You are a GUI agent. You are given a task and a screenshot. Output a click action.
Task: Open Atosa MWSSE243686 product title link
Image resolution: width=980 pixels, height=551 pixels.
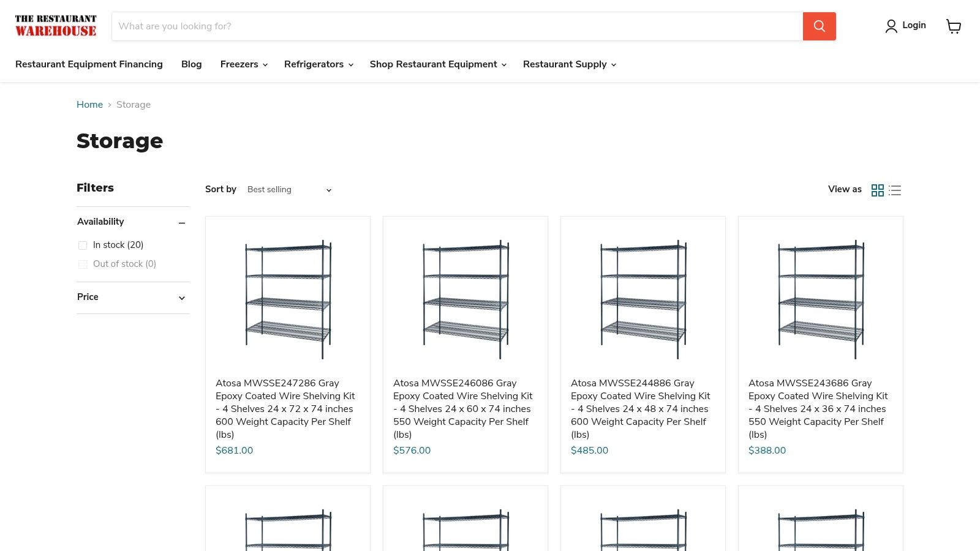coord(818,409)
